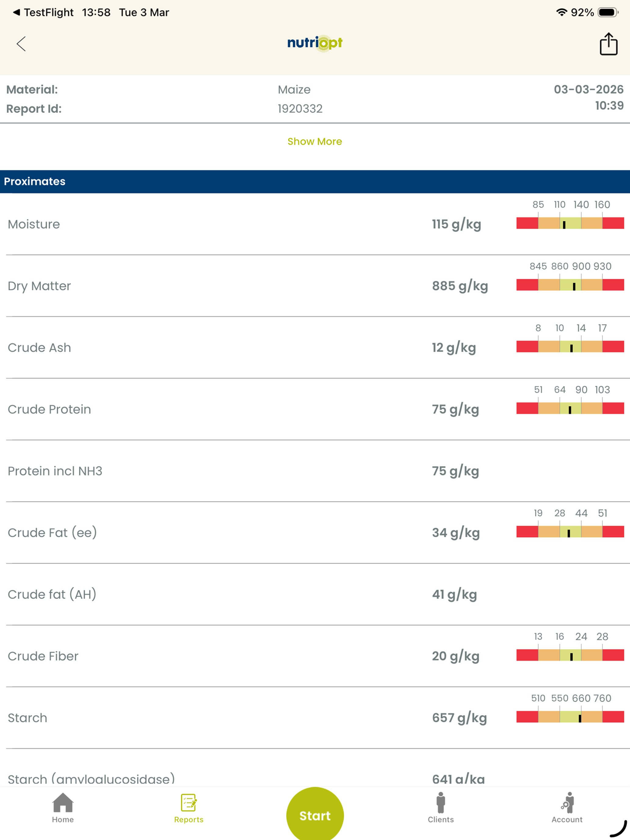Tap the Dry Matter range color bar

pos(570,285)
